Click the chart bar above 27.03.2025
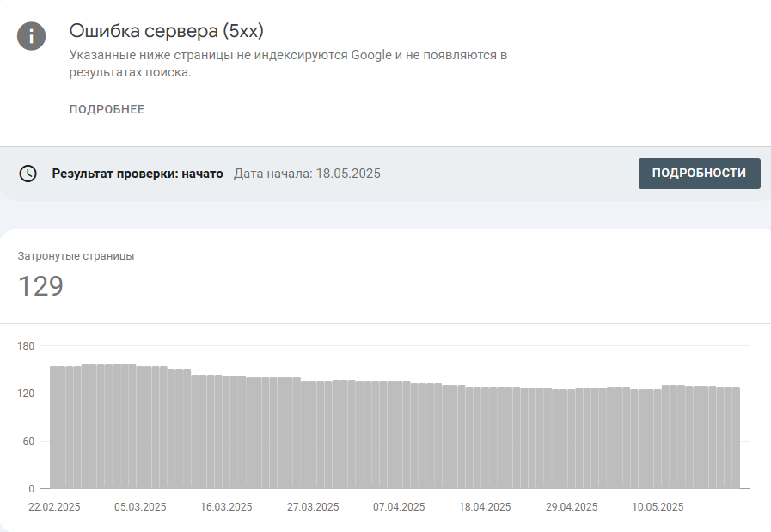 coord(313,435)
